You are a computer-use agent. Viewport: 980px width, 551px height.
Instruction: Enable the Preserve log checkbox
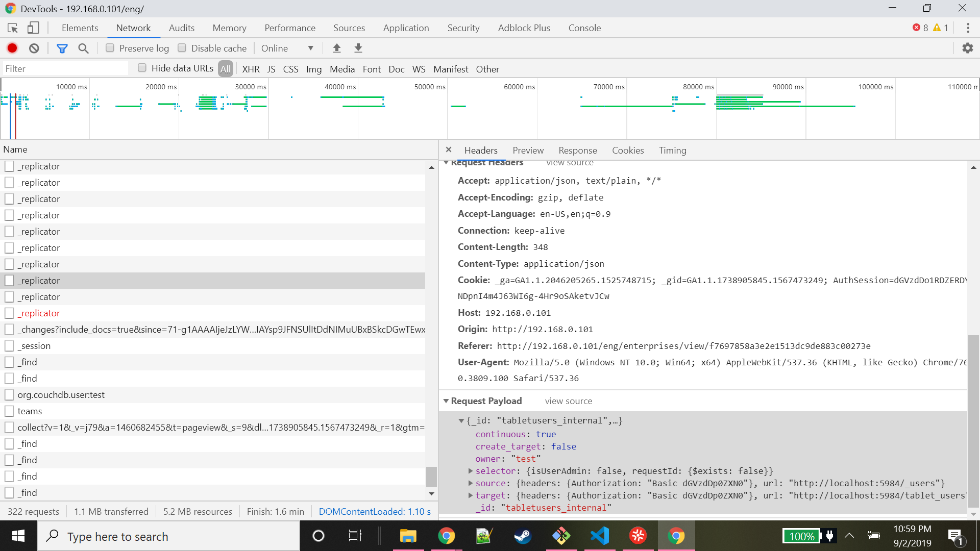(x=110, y=47)
